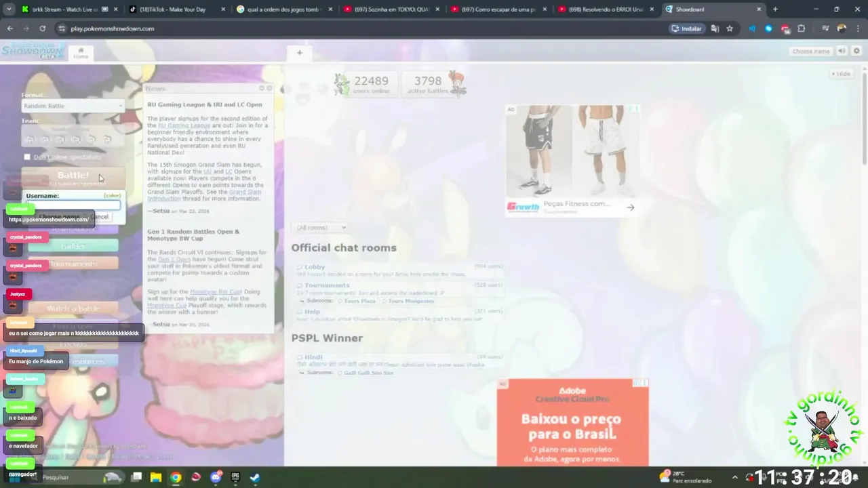Open the Gen 1 Open link
Image resolution: width=868 pixels, height=488 pixels.
(174, 260)
